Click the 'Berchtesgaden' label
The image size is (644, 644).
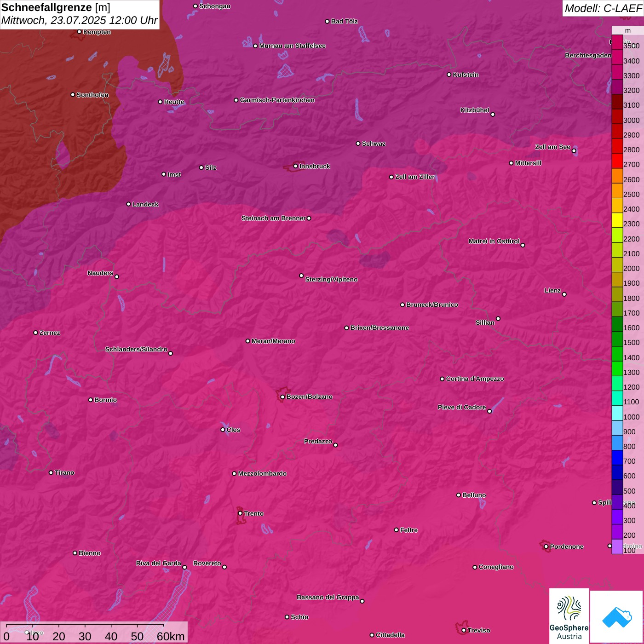[588, 55]
